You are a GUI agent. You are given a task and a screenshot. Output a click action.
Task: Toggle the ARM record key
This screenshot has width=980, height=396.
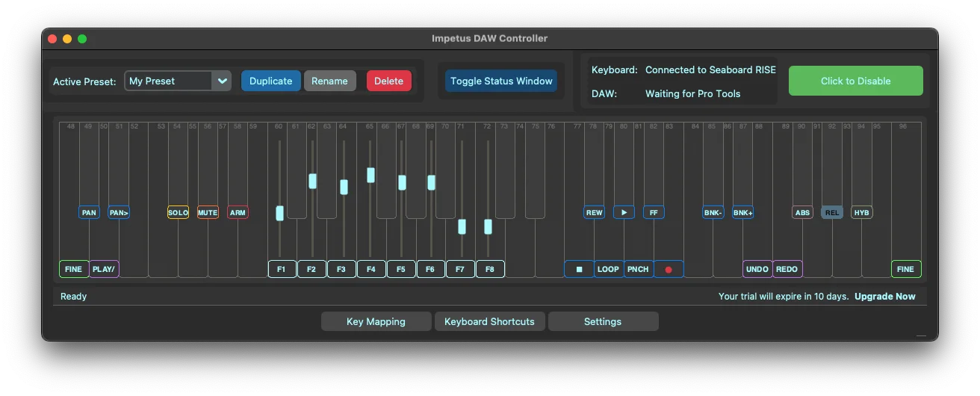(238, 212)
